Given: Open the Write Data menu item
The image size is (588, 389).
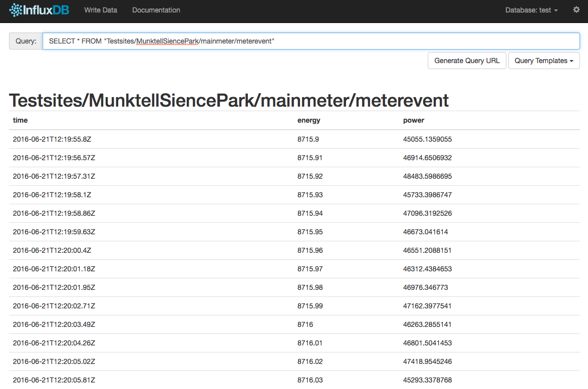Looking at the screenshot, I should click(x=101, y=10).
